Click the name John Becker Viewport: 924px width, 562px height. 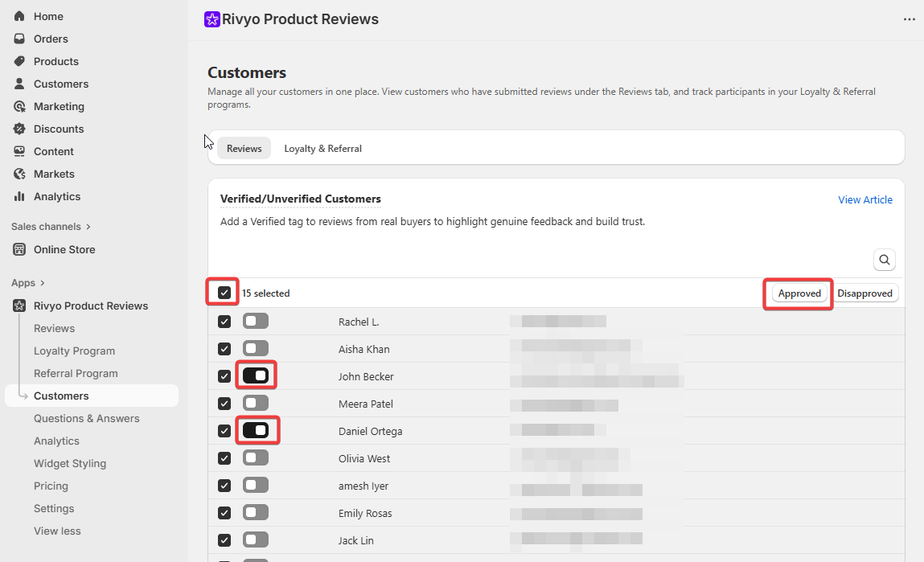366,376
